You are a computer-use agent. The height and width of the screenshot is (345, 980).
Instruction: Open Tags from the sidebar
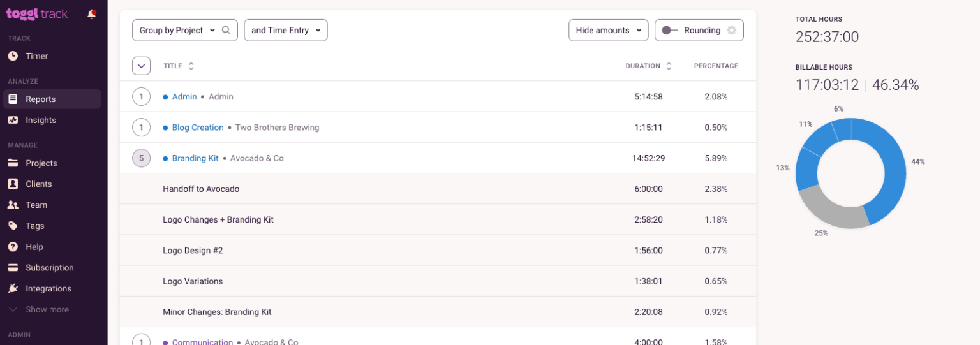pyautogui.click(x=34, y=226)
